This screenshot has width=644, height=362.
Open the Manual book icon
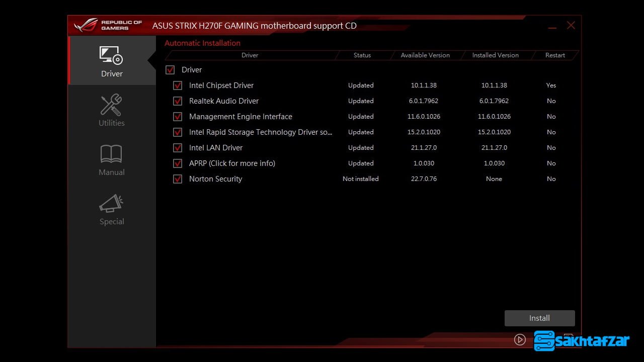click(111, 154)
